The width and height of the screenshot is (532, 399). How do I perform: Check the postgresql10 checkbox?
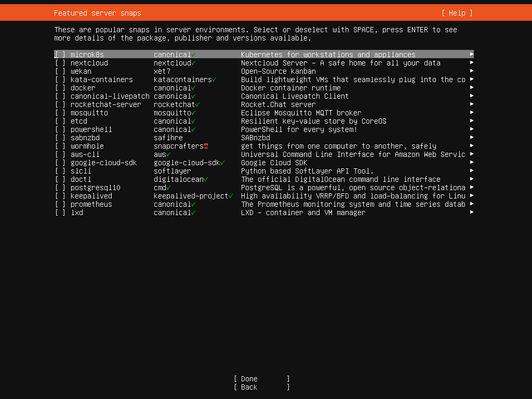pos(60,188)
